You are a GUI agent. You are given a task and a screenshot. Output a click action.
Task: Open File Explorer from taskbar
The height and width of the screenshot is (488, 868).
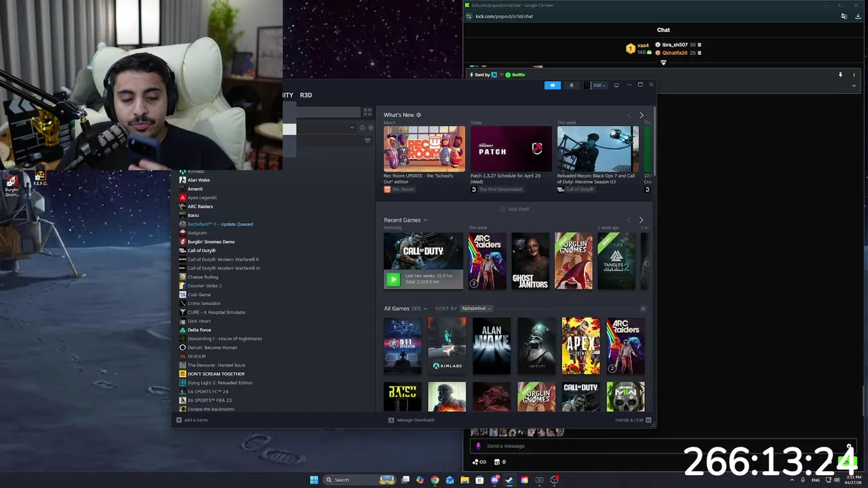(465, 480)
